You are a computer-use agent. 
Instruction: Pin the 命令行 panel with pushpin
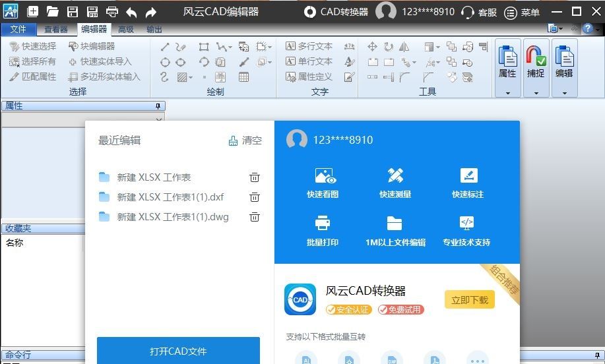[x=597, y=354]
